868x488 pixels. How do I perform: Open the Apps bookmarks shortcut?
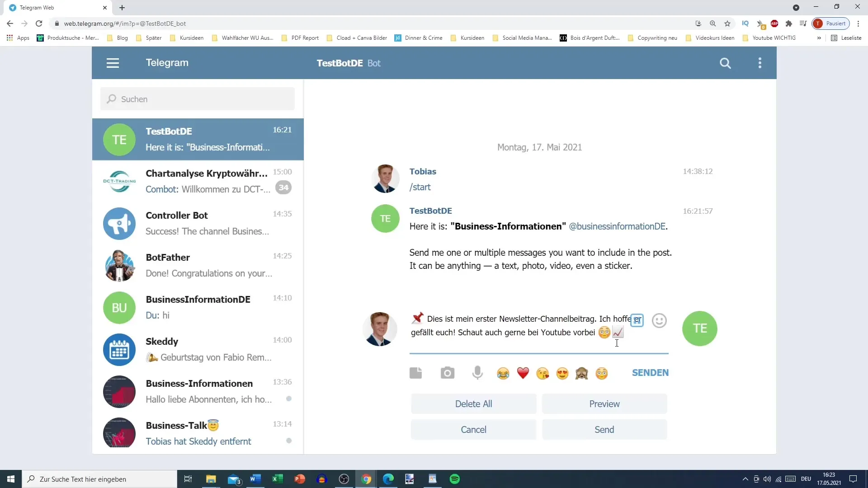[x=18, y=38]
